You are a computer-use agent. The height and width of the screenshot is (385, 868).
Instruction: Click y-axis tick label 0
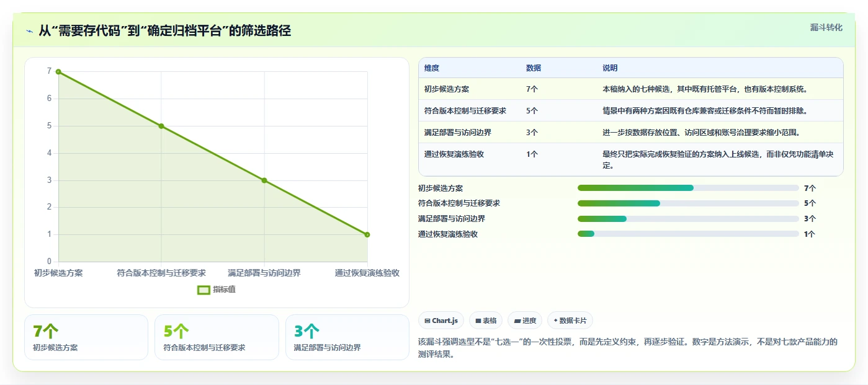[49, 262]
